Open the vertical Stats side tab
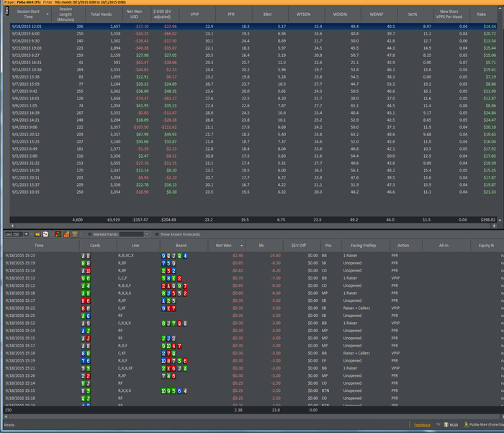The width and height of the screenshot is (504, 433). 6,11
